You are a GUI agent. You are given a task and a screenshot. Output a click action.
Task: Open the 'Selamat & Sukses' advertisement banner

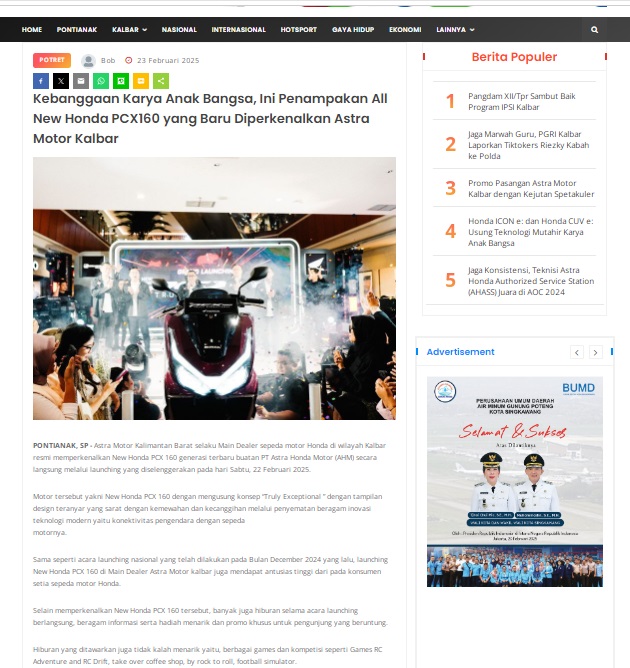[x=515, y=482]
